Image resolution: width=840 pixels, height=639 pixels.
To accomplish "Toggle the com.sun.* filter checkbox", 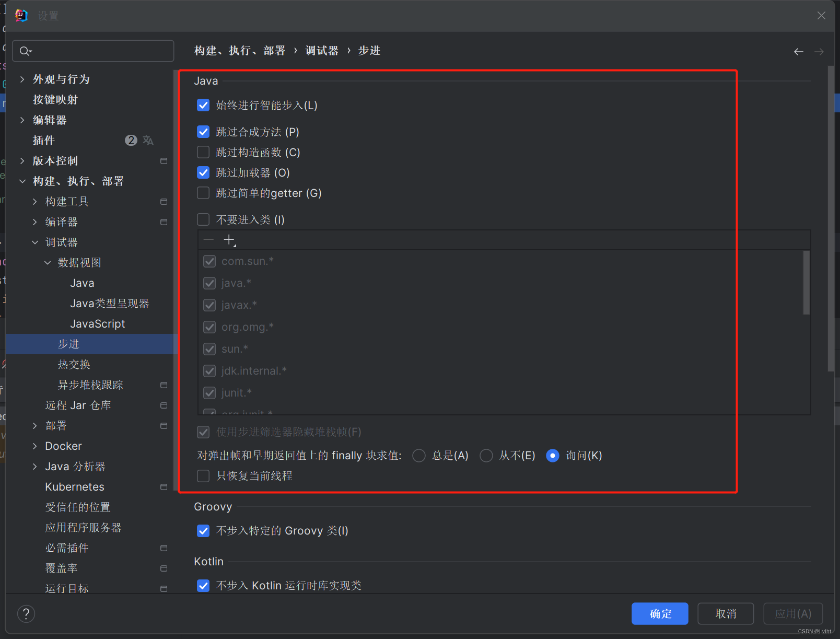I will click(x=209, y=261).
